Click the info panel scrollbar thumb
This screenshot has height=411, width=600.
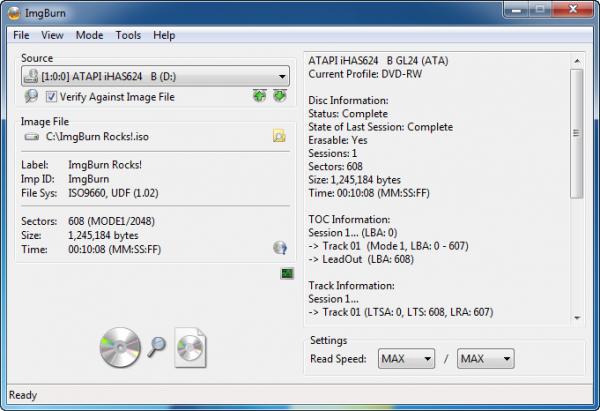tap(577, 133)
